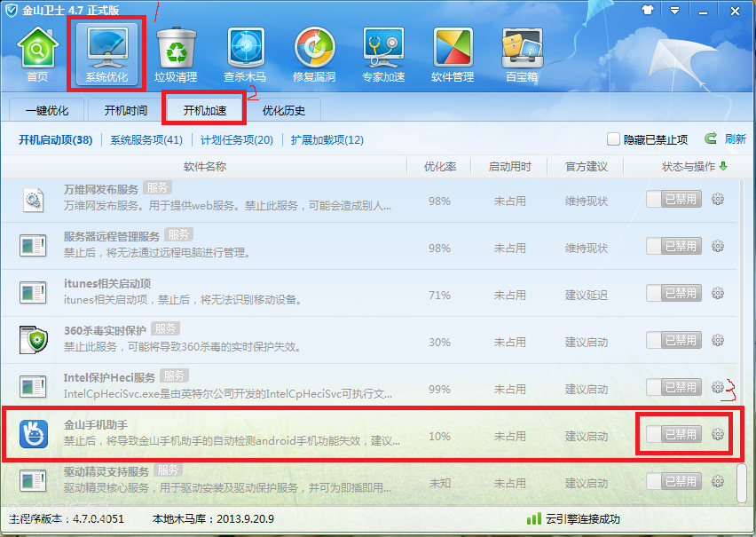Click the 万维网发布服务 row title

[x=101, y=189]
